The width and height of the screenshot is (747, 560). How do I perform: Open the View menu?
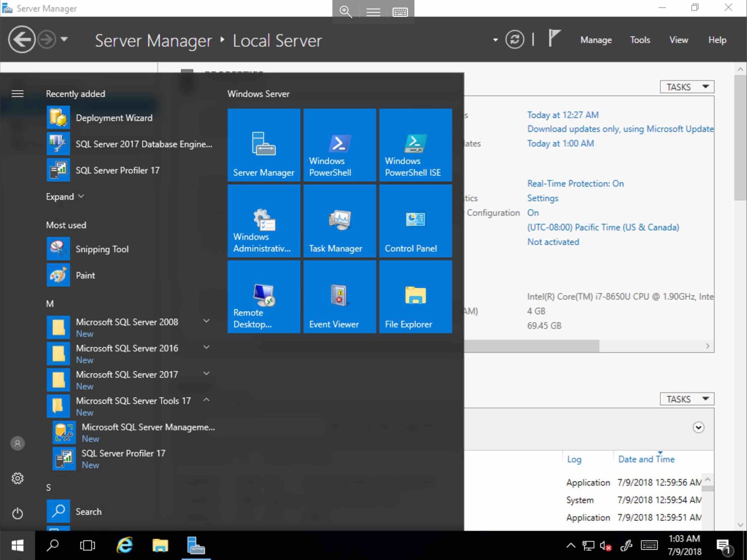click(678, 40)
